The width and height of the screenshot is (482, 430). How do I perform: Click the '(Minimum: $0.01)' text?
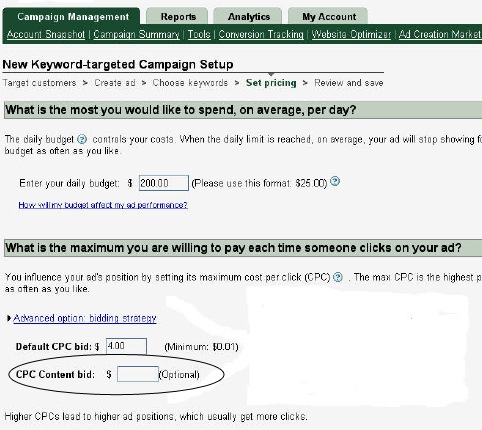pos(201,347)
